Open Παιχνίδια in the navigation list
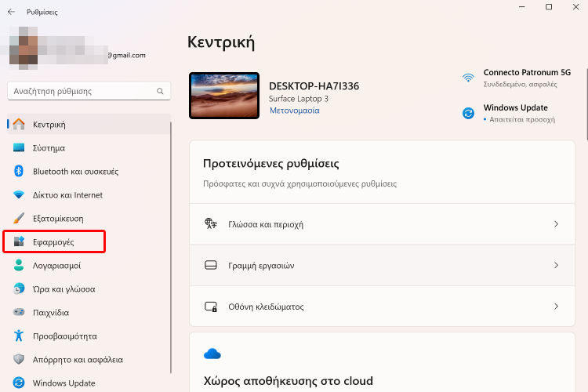This screenshot has width=588, height=392. [x=51, y=312]
